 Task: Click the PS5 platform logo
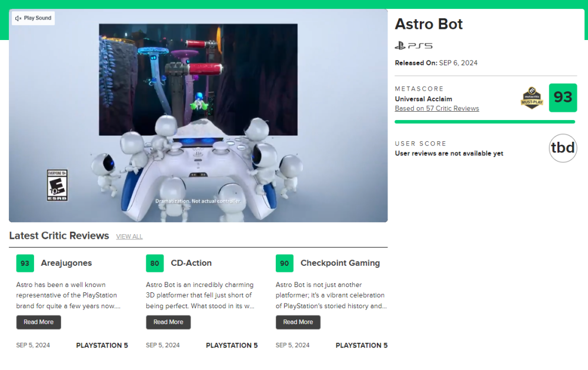(x=413, y=45)
